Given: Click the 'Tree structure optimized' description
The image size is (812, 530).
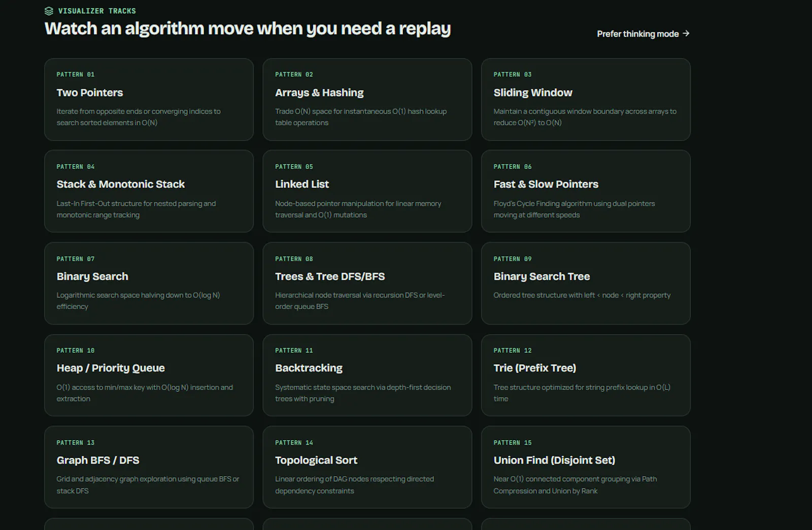Looking at the screenshot, I should [x=582, y=393].
